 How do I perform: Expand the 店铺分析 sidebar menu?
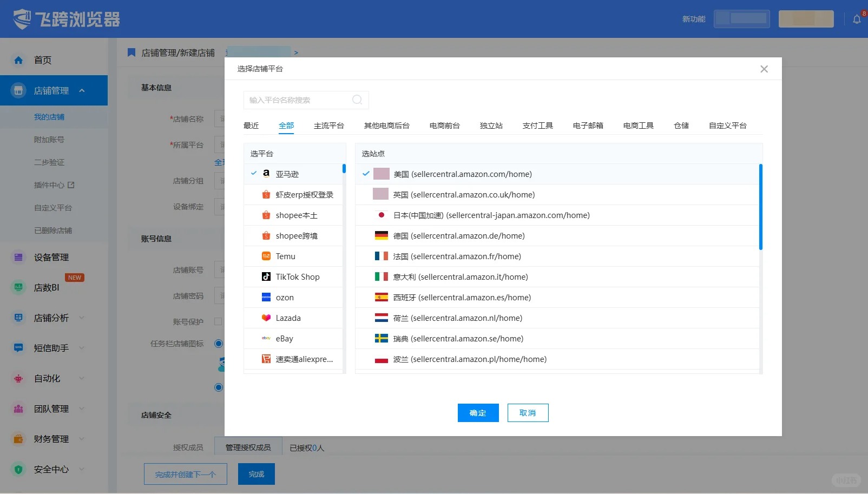(x=82, y=318)
